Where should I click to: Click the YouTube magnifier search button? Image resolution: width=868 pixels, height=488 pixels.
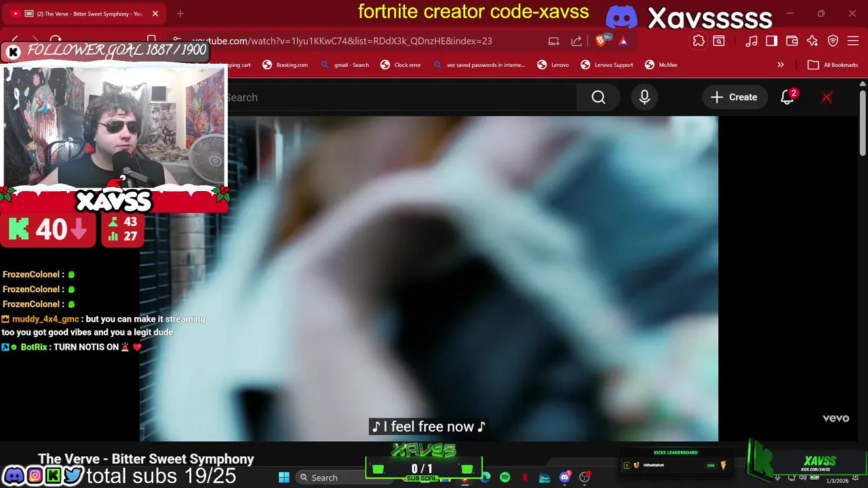tap(598, 98)
